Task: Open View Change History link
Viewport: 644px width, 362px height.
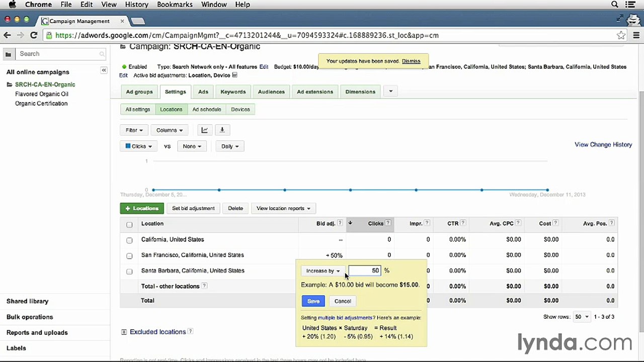Action: [603, 144]
